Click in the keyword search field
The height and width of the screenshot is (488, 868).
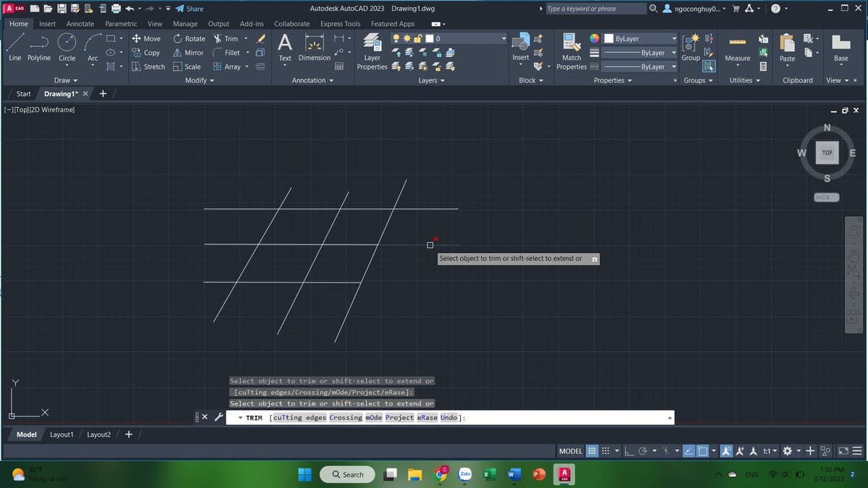[x=596, y=9]
